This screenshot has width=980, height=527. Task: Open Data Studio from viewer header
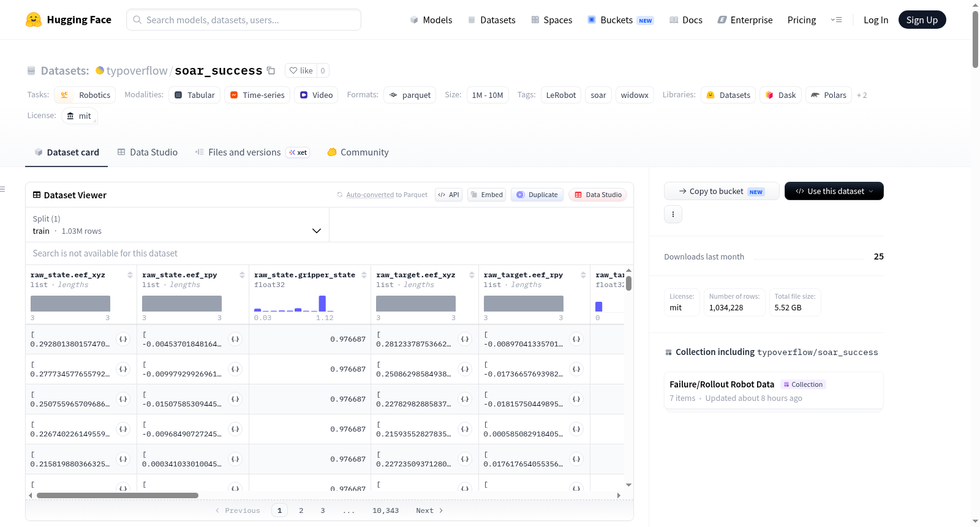tap(598, 195)
